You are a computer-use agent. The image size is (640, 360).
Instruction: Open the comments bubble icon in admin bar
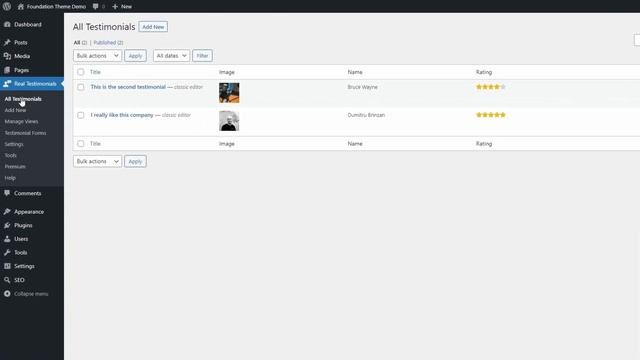click(96, 7)
